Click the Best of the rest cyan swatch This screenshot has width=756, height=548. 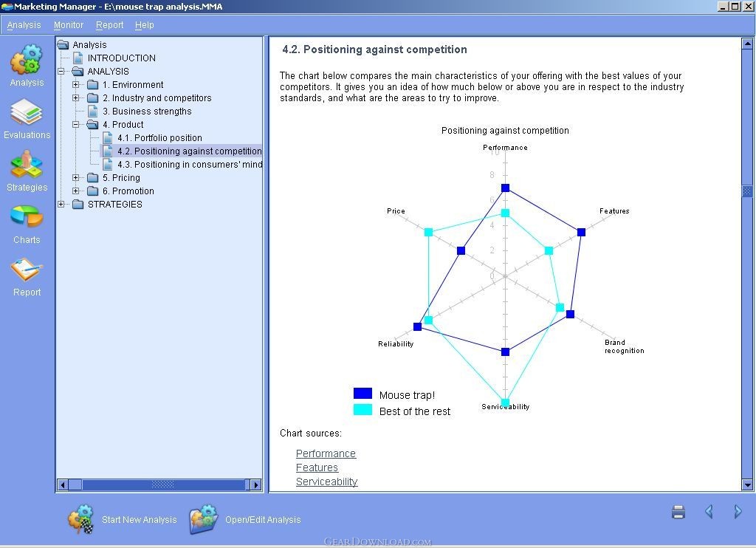pos(362,410)
